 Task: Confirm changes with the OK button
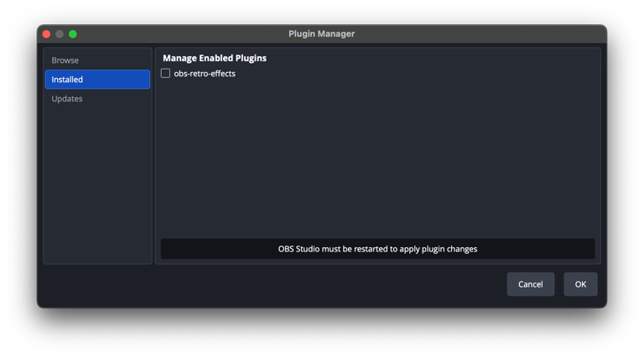(580, 284)
